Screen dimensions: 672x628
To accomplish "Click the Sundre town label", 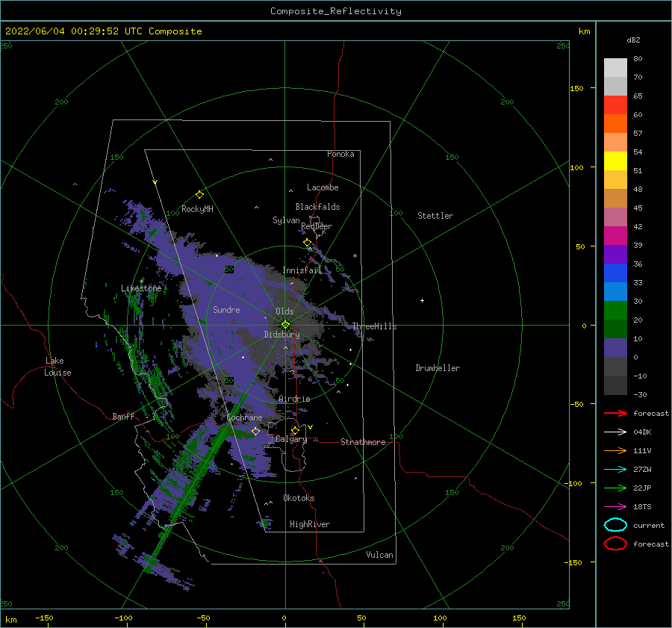I will pyautogui.click(x=226, y=309).
